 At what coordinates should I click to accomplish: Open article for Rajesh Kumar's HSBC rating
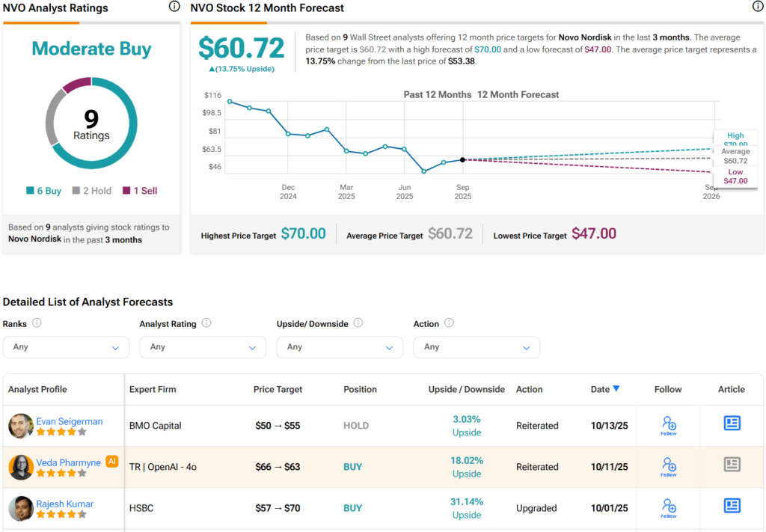[x=732, y=506]
